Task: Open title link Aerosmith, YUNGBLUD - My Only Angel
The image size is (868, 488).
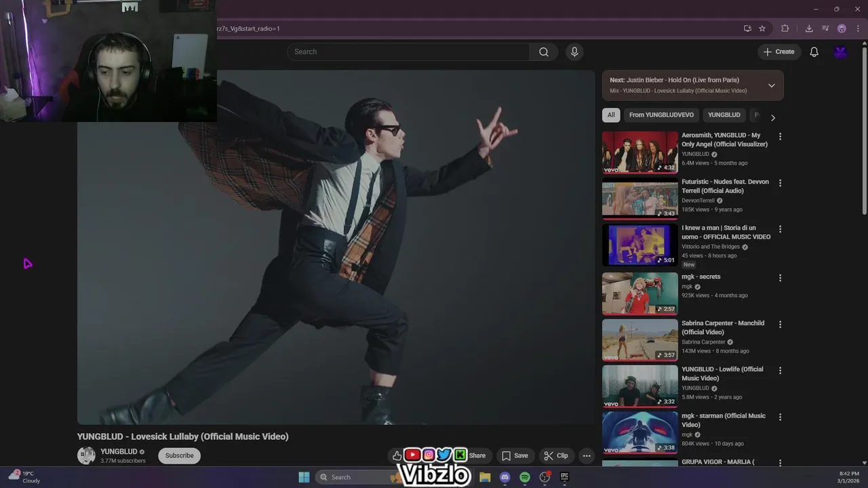Action: click(x=725, y=140)
